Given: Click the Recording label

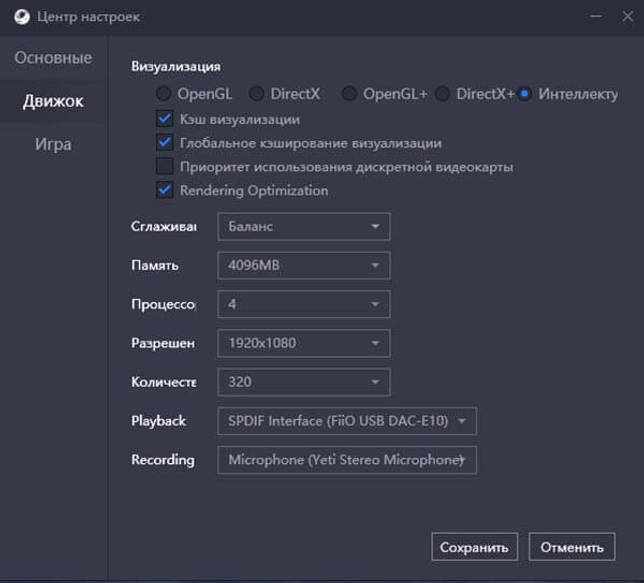Looking at the screenshot, I should tap(163, 460).
